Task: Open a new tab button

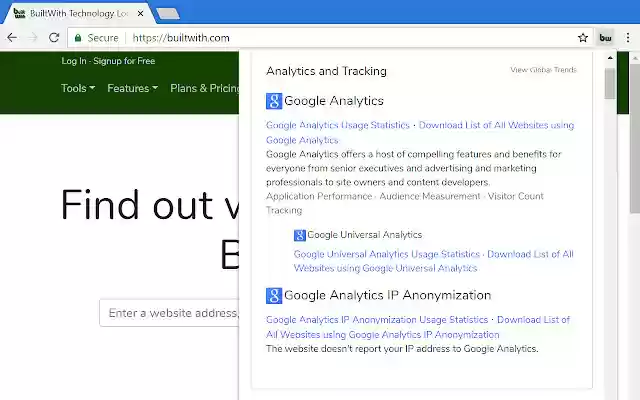Action: [x=168, y=13]
